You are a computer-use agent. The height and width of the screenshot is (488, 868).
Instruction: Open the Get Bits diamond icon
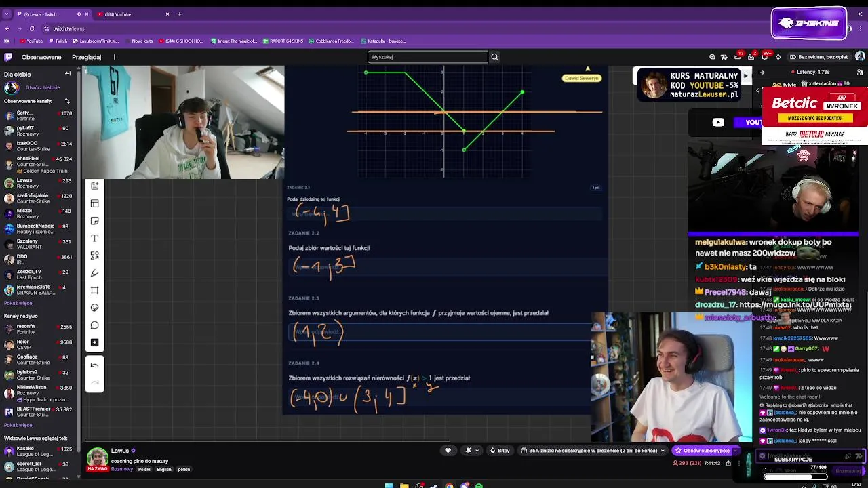[778, 57]
